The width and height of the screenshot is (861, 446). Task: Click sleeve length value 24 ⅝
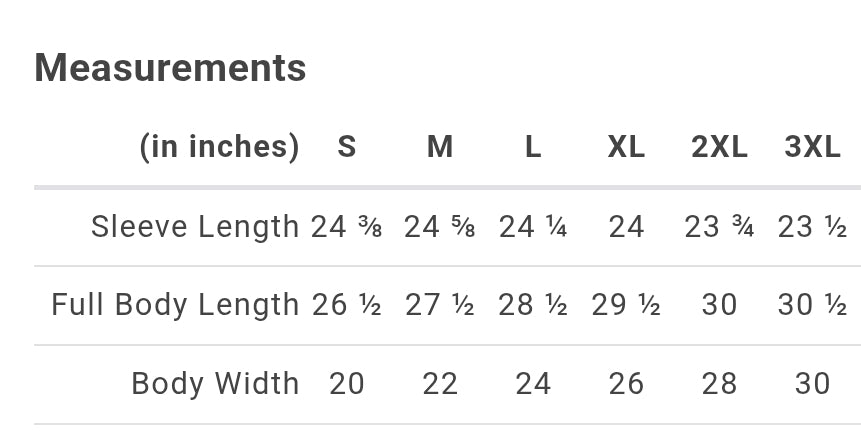[x=439, y=227]
